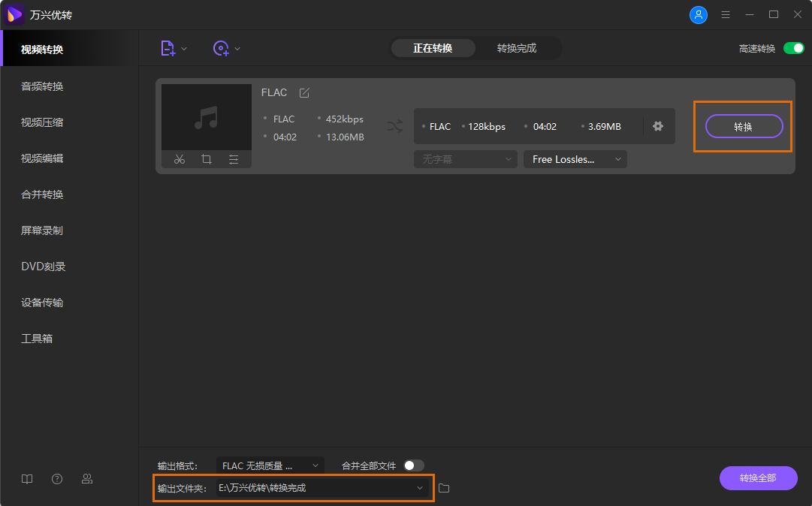Image resolution: width=812 pixels, height=506 pixels.
Task: Select 音频转换 in the sidebar
Action: 42,86
